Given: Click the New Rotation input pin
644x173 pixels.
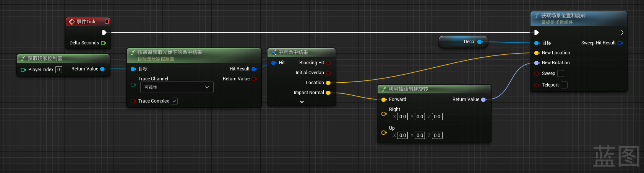Looking at the screenshot, I should click(x=537, y=63).
